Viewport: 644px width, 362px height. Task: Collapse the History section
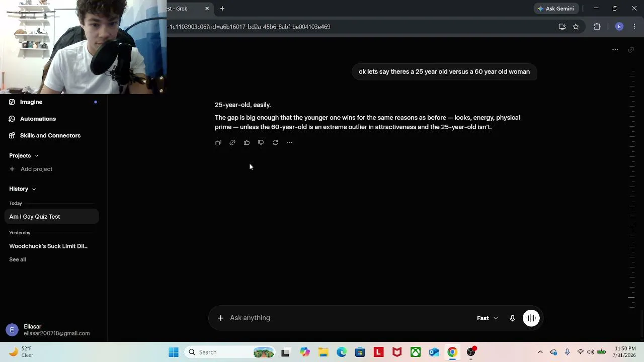pos(22,189)
